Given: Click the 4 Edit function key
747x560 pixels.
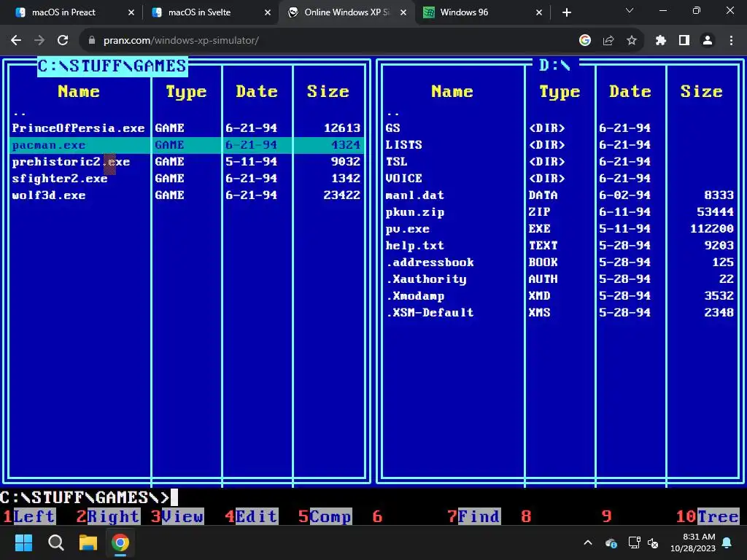Looking at the screenshot, I should (252, 516).
